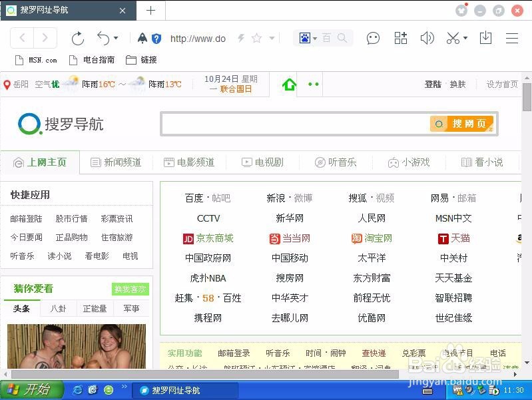Open the chat bubble messenger icon
Image resolution: width=532 pixels, height=400 pixels.
tap(373, 38)
